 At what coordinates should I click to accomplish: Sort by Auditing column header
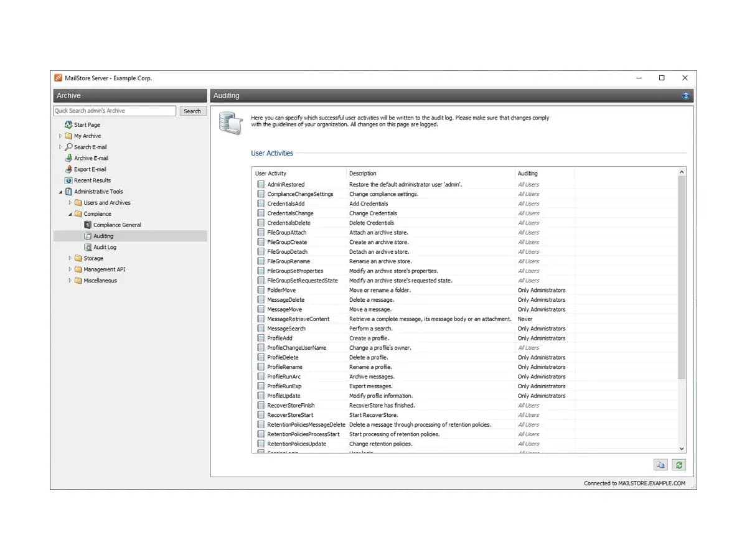click(545, 174)
